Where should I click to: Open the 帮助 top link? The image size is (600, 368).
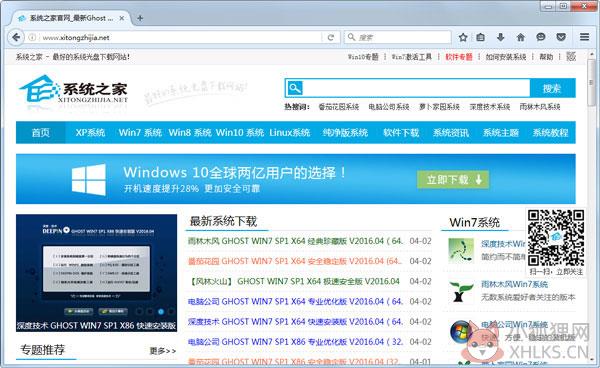(546, 57)
